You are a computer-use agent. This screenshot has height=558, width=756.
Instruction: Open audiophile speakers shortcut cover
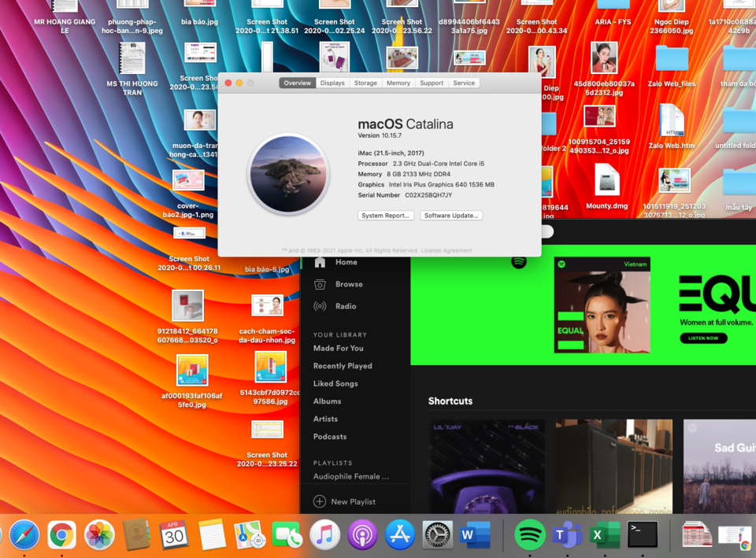click(x=613, y=466)
